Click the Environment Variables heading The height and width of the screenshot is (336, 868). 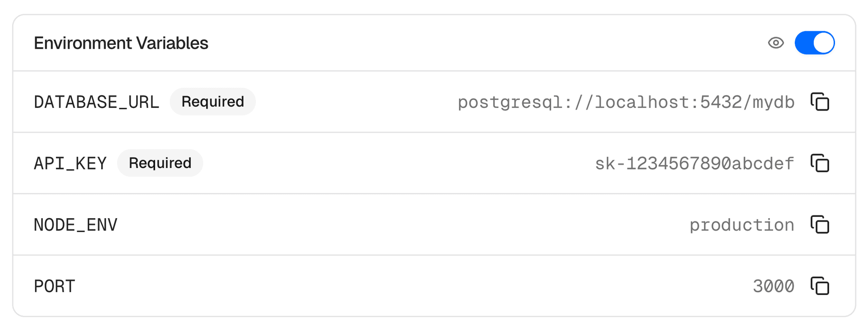[x=121, y=43]
